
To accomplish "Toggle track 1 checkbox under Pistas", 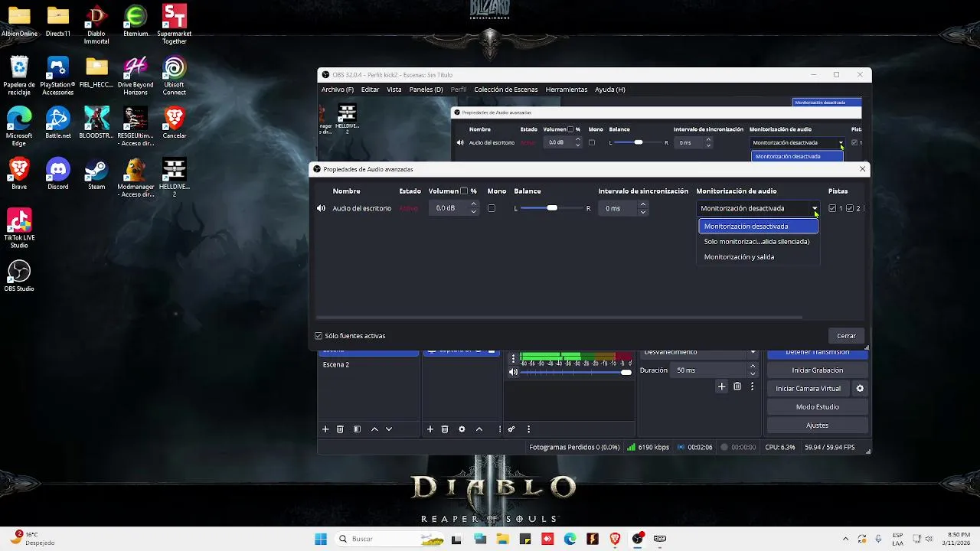I will click(x=832, y=208).
